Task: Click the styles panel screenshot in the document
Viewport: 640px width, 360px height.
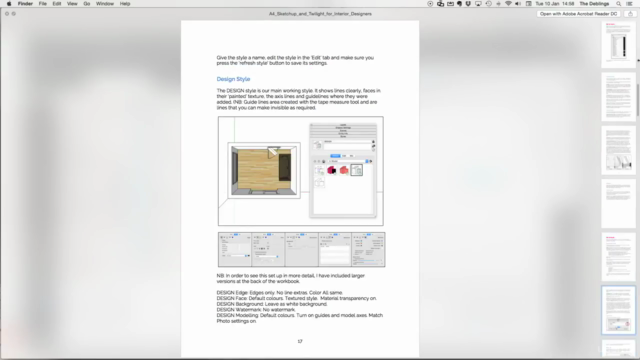Action: coord(343,170)
